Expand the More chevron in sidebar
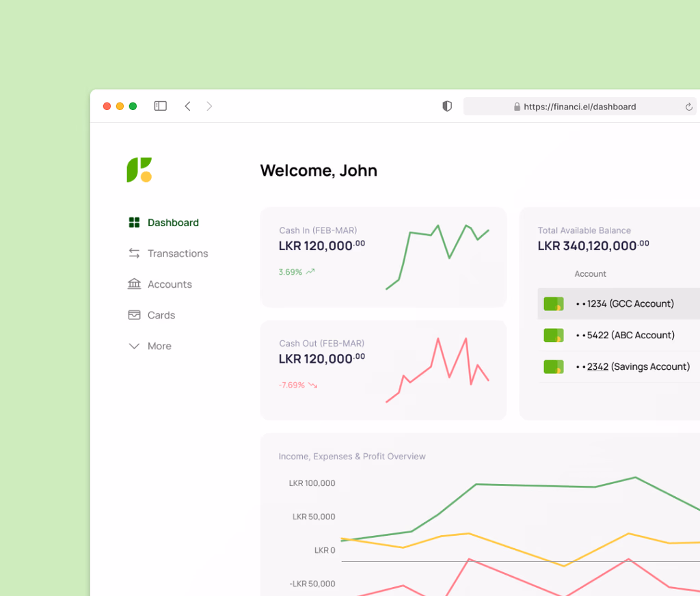Viewport: 700px width, 596px height. pos(134,346)
